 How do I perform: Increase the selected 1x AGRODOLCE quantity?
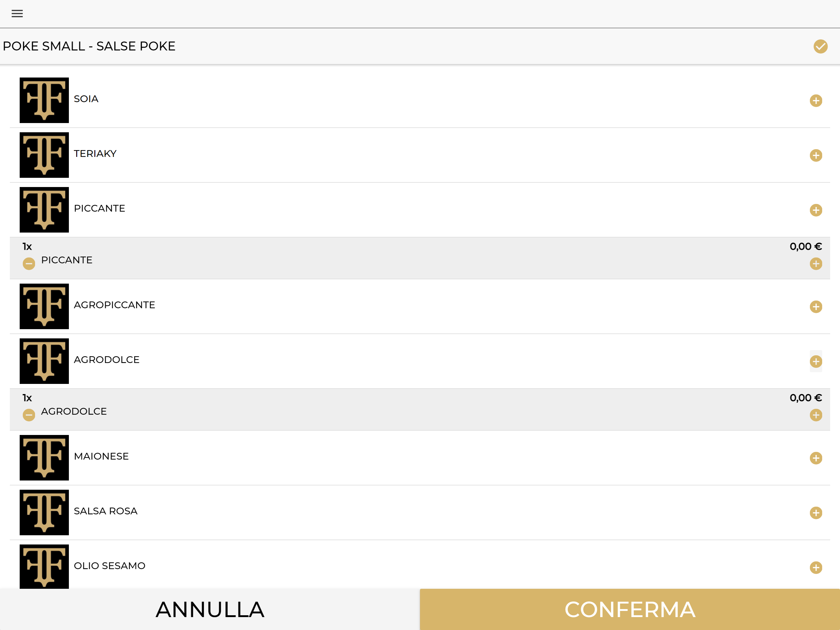point(816,415)
